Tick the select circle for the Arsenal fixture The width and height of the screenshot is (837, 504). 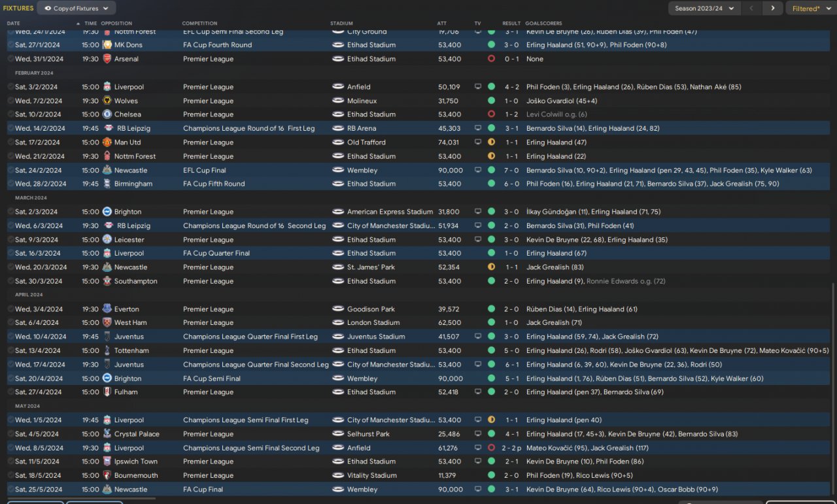pyautogui.click(x=10, y=59)
